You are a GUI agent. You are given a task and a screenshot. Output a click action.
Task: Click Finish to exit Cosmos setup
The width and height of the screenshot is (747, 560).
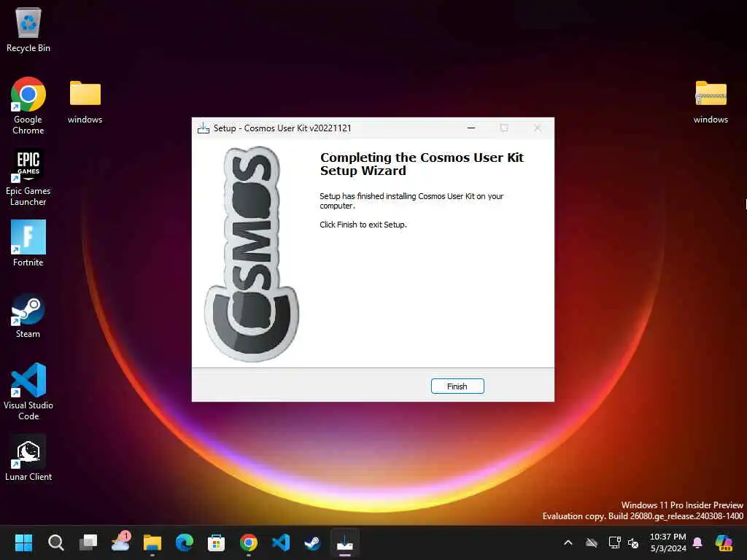(457, 386)
